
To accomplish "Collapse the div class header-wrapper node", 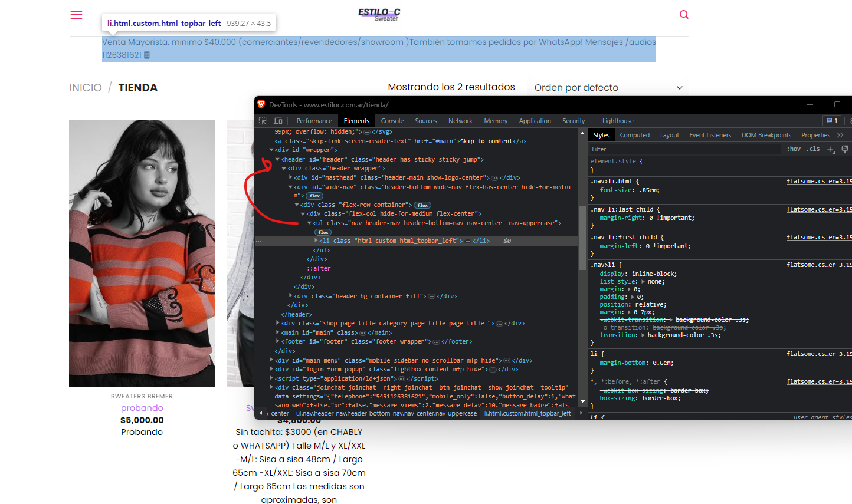I will [x=284, y=169].
